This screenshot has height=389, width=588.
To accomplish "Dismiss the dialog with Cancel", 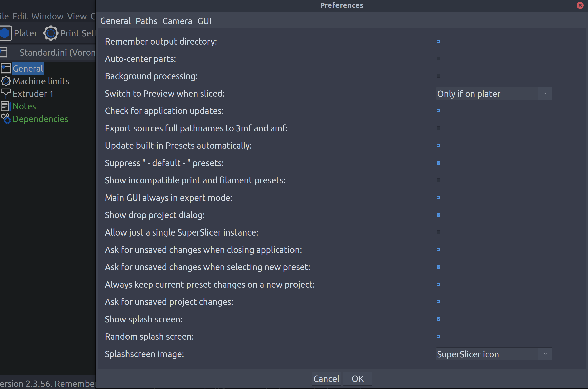I will (x=326, y=378).
